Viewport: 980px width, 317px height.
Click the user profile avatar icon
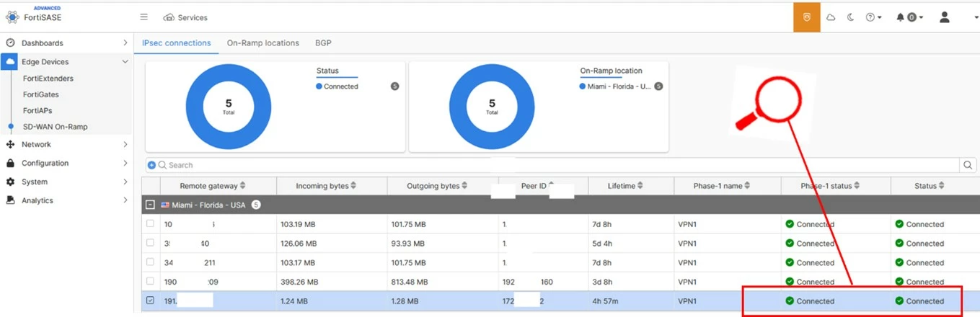tap(945, 17)
